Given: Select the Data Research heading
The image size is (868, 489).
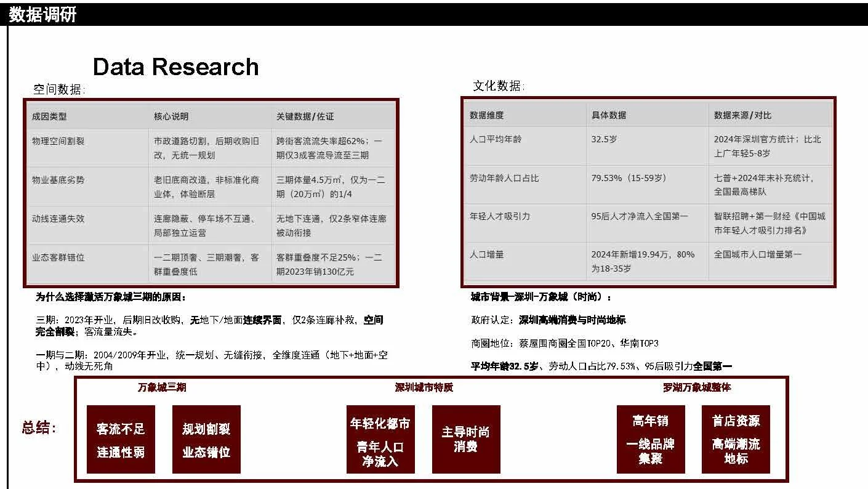Looking at the screenshot, I should tap(175, 67).
